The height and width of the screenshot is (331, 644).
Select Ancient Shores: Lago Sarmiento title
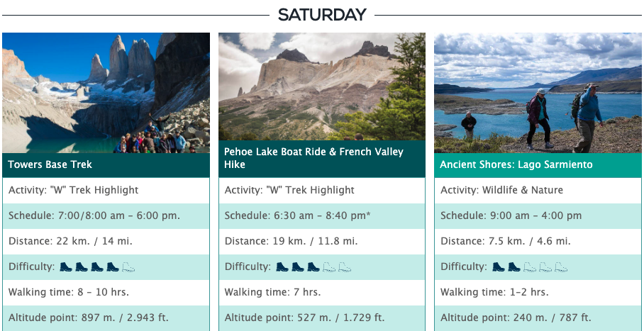pyautogui.click(x=516, y=164)
